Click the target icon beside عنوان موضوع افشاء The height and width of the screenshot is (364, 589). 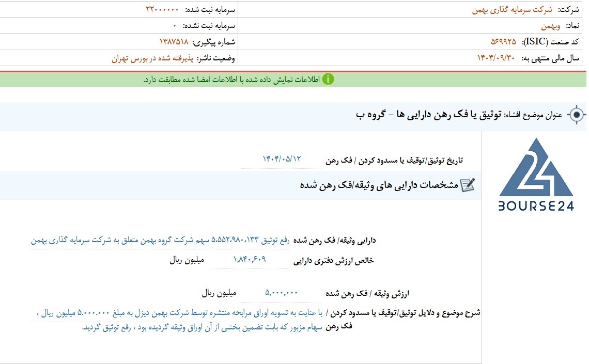577,115
